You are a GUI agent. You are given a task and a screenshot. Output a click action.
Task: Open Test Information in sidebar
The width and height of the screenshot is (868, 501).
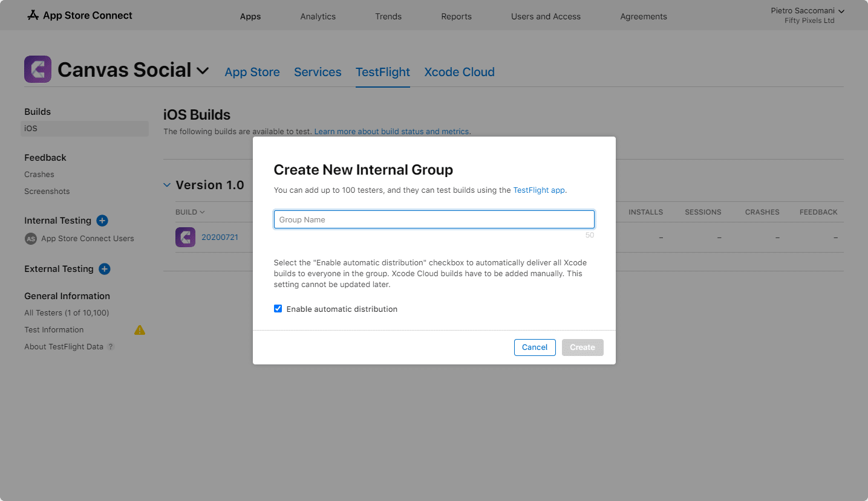[x=54, y=330]
